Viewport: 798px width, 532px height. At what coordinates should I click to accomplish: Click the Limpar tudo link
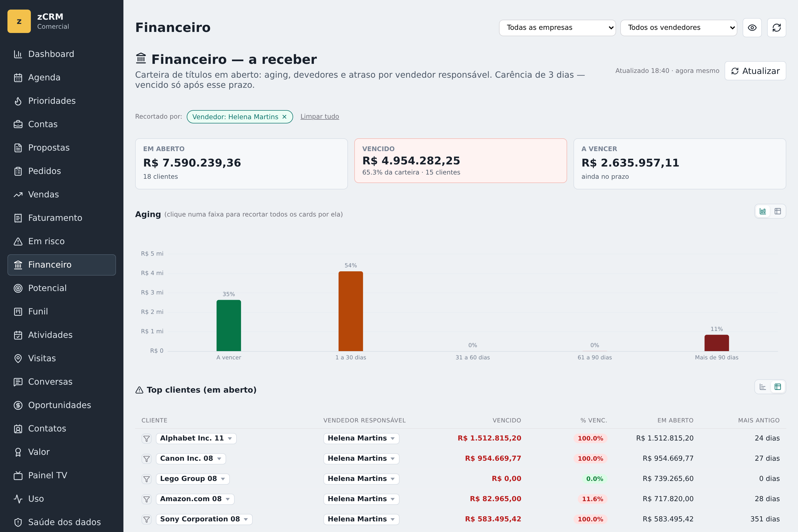pyautogui.click(x=320, y=117)
